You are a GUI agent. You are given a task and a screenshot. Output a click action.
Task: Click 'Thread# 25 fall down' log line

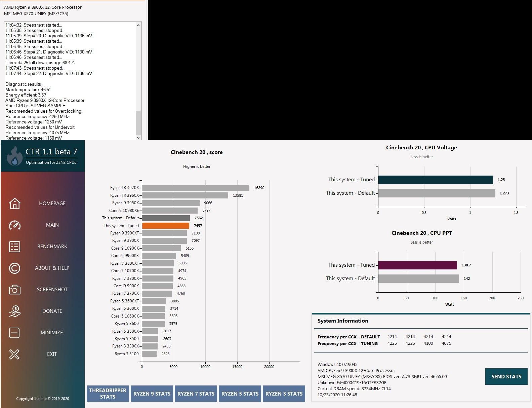(x=40, y=63)
